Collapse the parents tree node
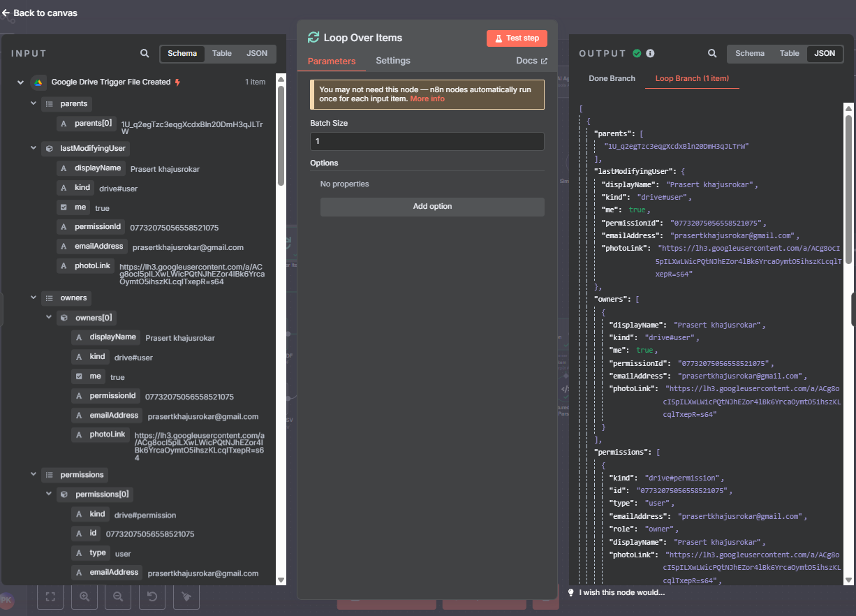Screen dimensions: 856x616 34,104
